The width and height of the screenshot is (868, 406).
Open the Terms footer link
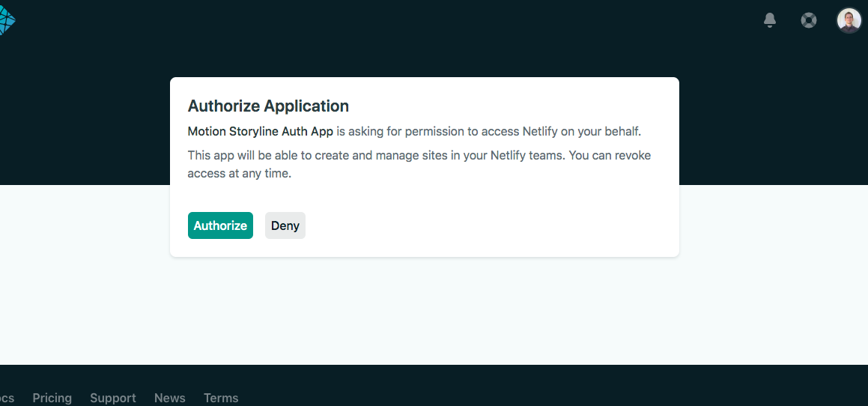click(221, 398)
